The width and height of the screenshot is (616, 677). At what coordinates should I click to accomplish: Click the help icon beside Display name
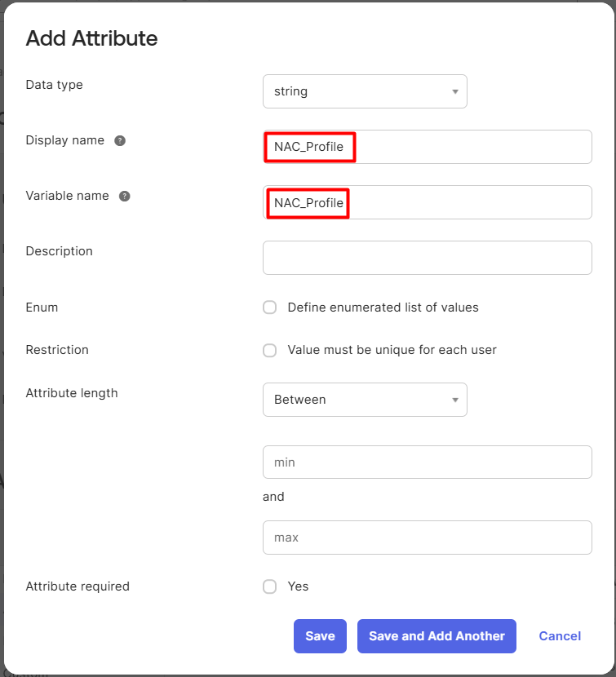coord(120,141)
